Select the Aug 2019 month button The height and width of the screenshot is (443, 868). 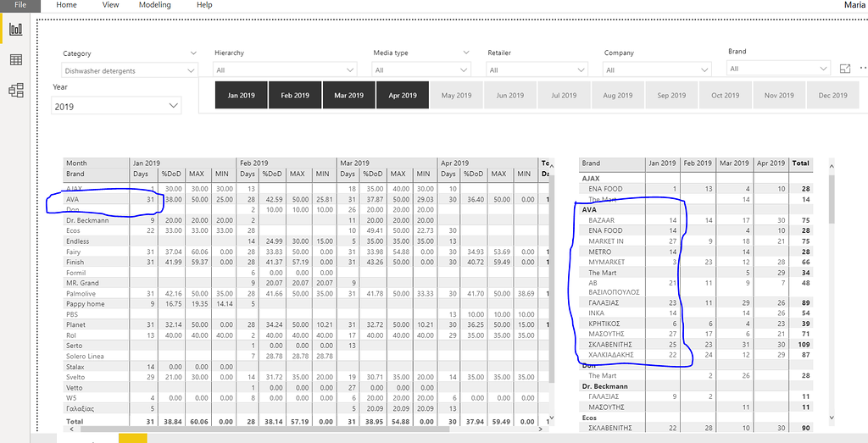[x=618, y=95]
